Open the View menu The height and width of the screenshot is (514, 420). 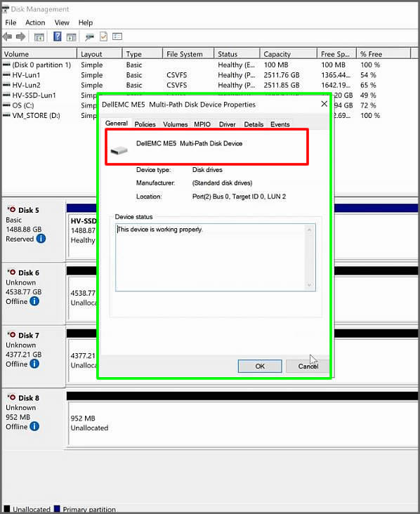click(x=62, y=22)
